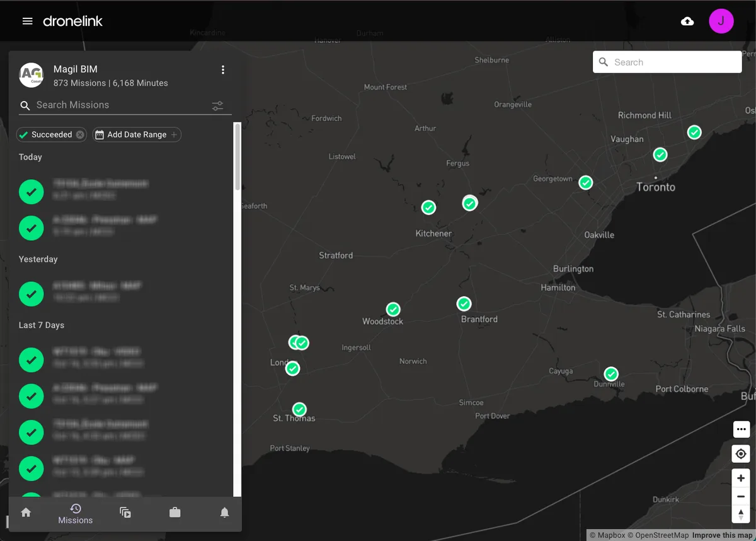Click mission marker near Woodstock
Image resolution: width=756 pixels, height=541 pixels.
[x=393, y=310]
